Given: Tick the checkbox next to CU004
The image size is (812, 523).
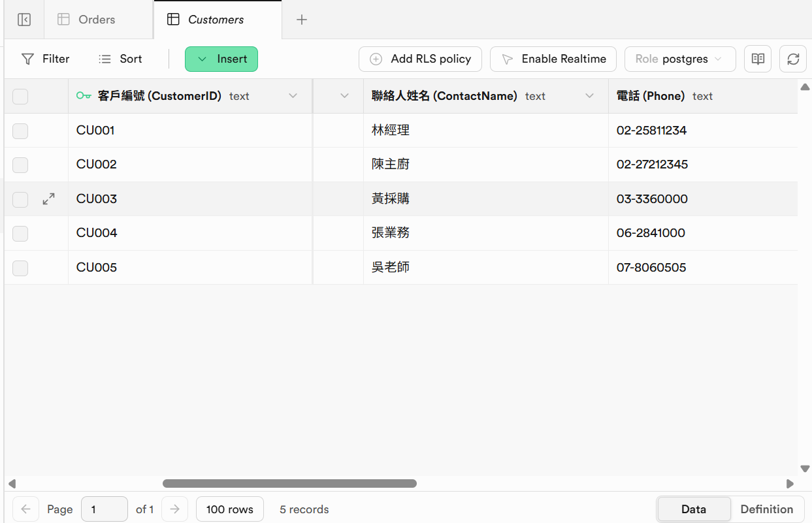Looking at the screenshot, I should click(x=20, y=233).
